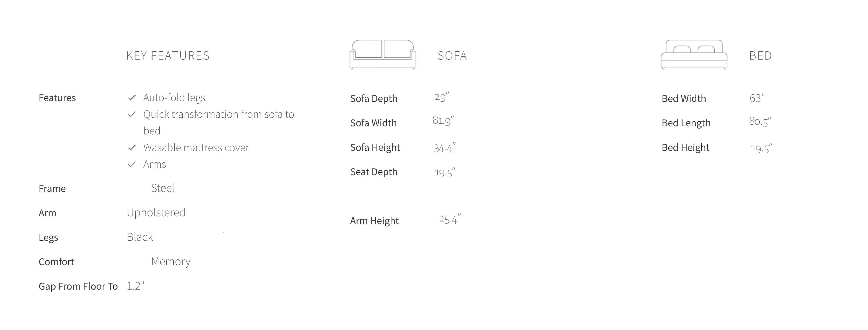Click the KEY FEATURES heading
This screenshot has width=868, height=330.
click(168, 56)
